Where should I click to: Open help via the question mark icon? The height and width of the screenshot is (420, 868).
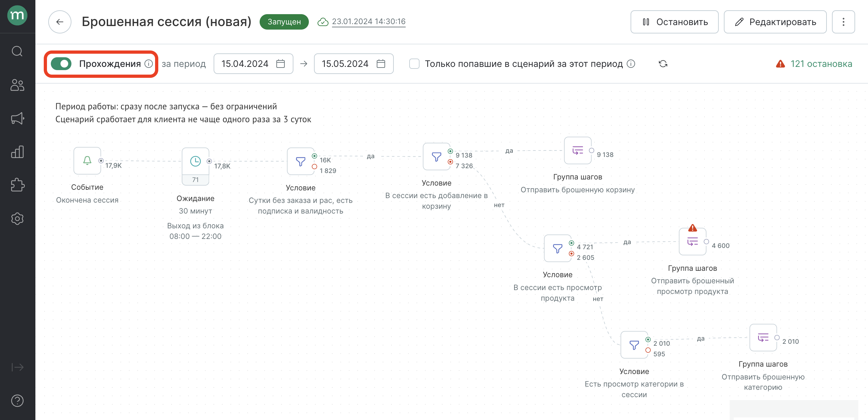(17, 400)
